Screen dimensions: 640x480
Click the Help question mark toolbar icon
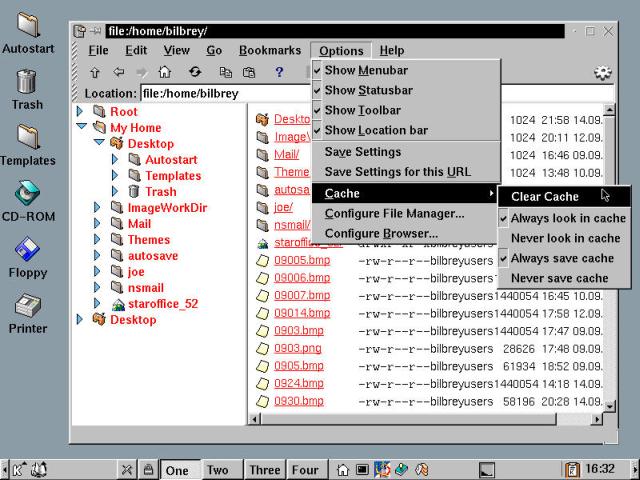279,73
